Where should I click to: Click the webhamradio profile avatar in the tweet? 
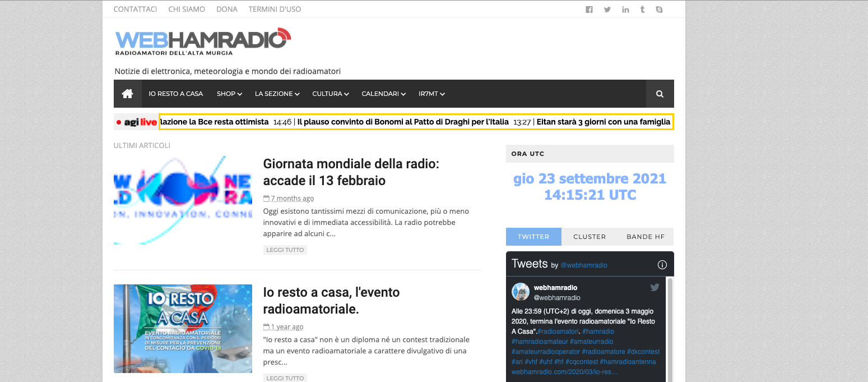520,292
